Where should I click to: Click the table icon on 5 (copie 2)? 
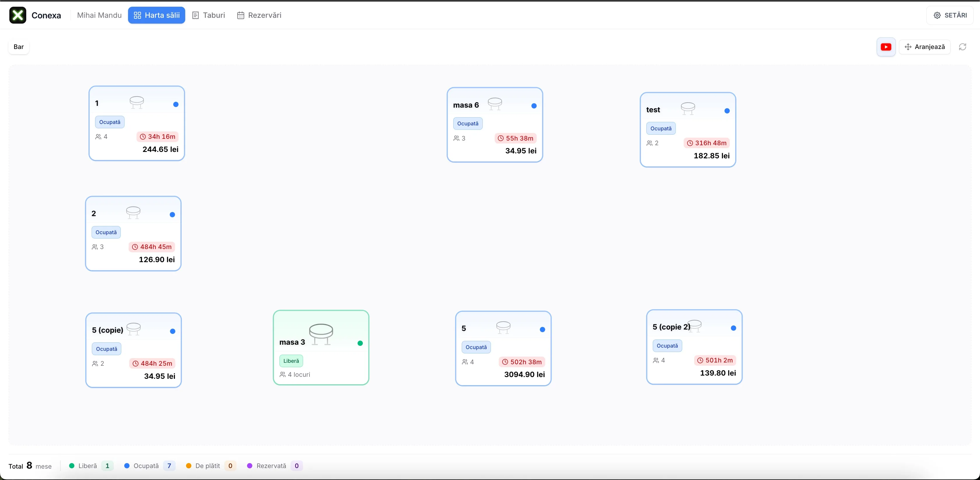695,325
